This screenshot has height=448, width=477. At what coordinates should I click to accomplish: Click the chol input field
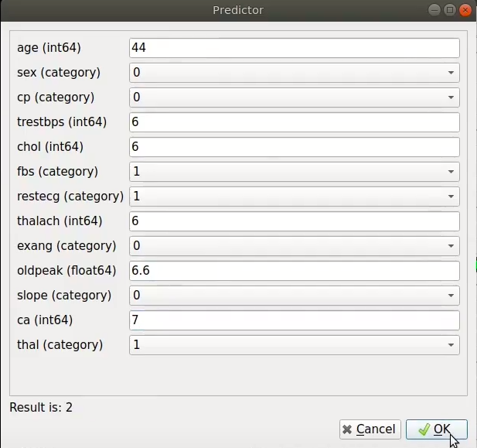point(295,147)
